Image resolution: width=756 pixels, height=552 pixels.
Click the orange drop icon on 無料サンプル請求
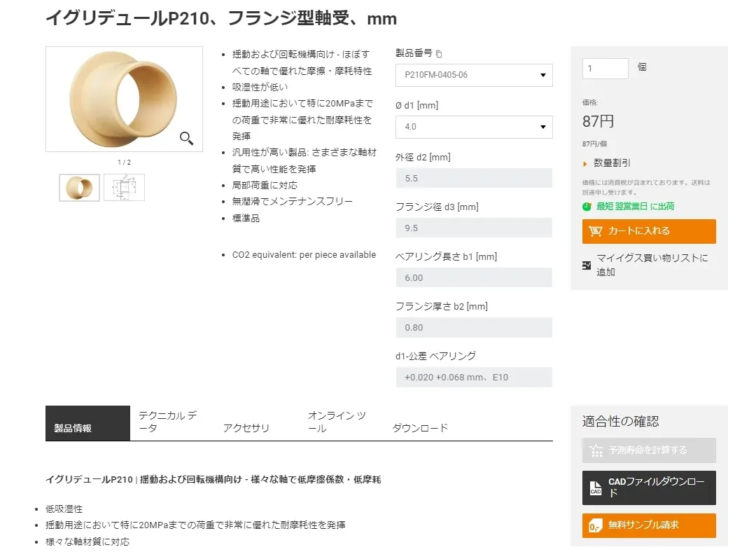[x=596, y=525]
